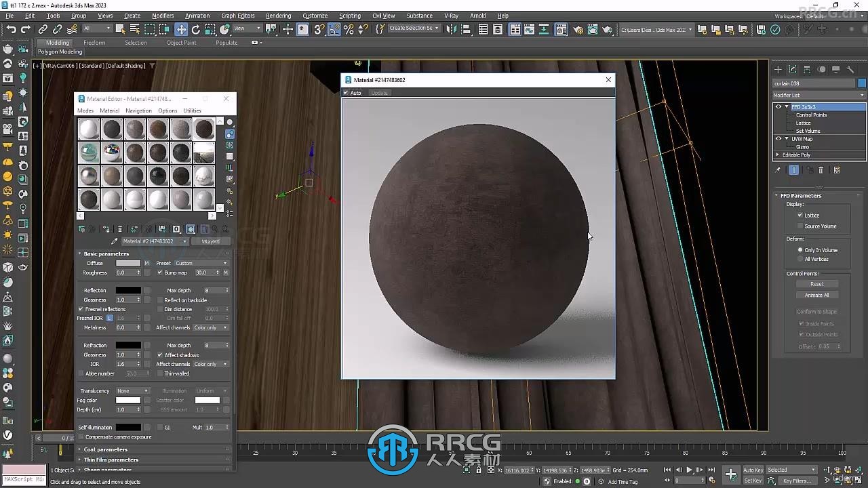Open the material name dropdown
The width and height of the screenshot is (868, 488).
[x=155, y=241]
